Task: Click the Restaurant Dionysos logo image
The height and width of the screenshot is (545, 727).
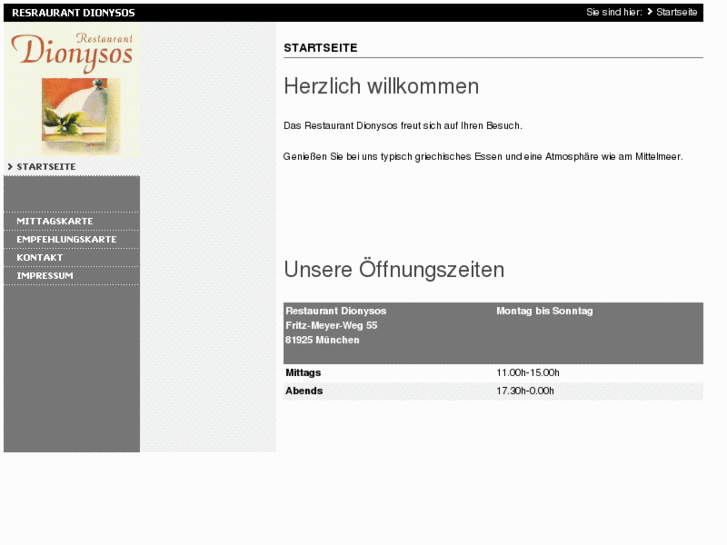Action: pyautogui.click(x=72, y=90)
